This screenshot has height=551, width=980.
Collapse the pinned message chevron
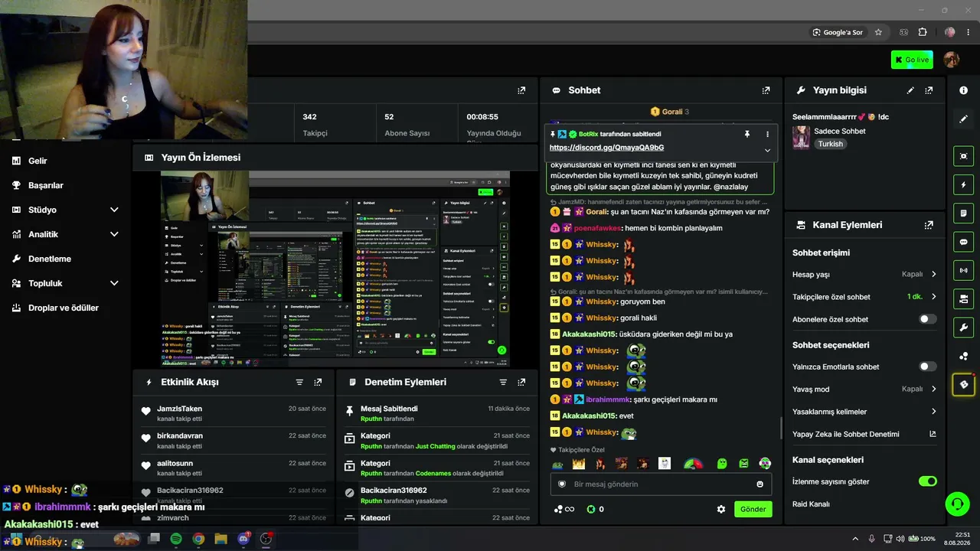767,150
